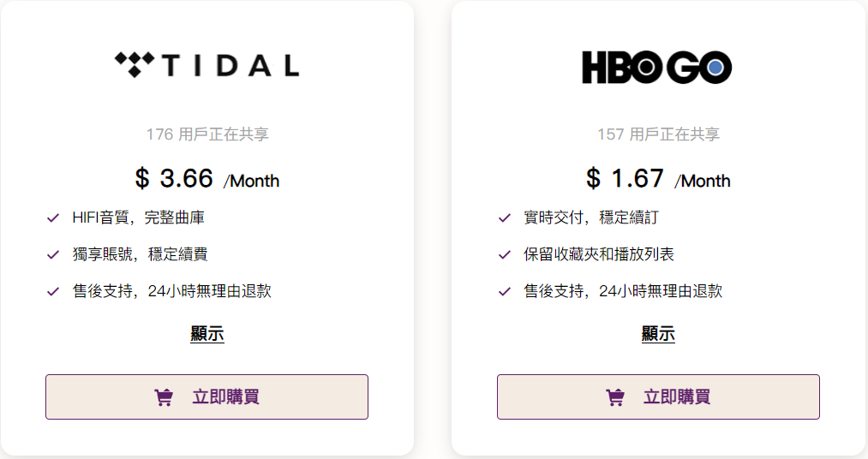Click checkmark beside 實時交付，穩定續訂

pos(505,218)
